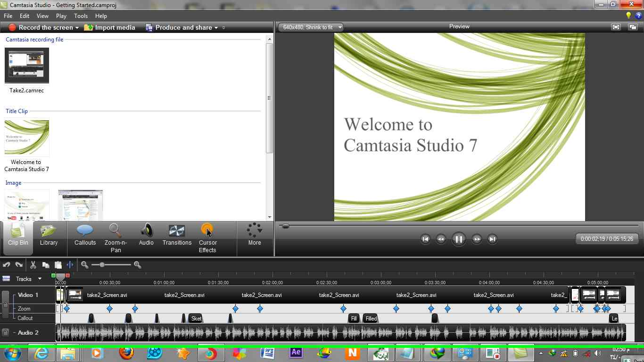Screen dimensions: 644x362
Task: Click the More tools button
Action: 255,235
